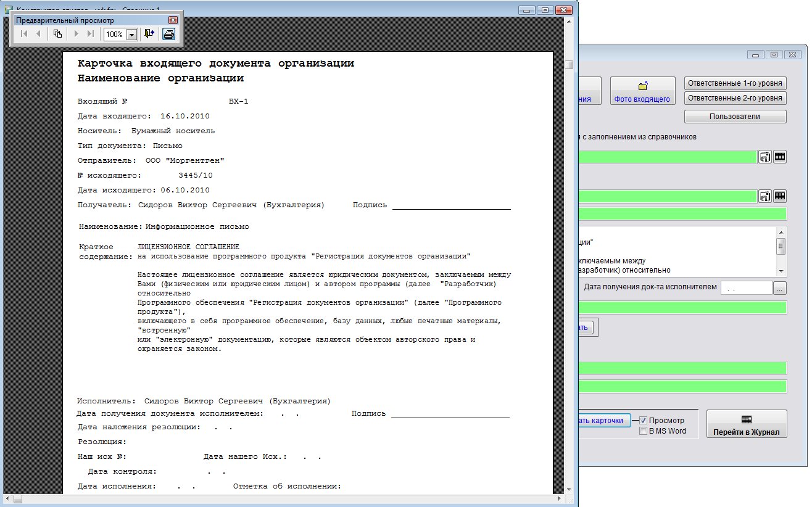812x507 pixels.
Task: Go to first page of preview
Action: point(24,34)
